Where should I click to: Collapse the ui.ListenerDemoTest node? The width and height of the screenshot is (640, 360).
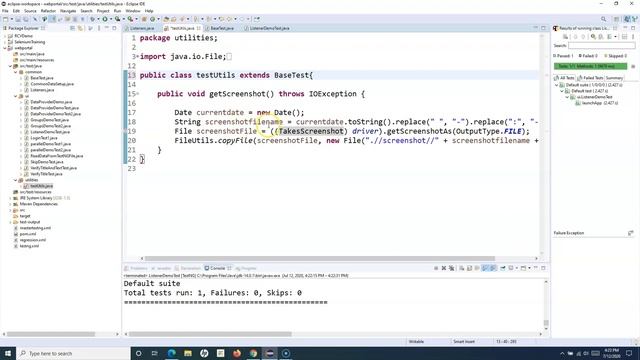tap(567, 97)
